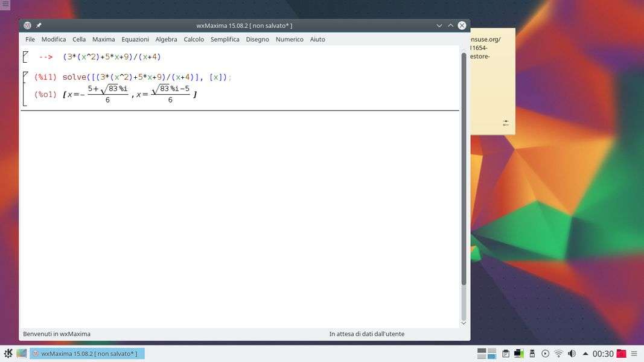Click the desktop toolbox icon top-left
644x362 pixels.
click(5, 4)
